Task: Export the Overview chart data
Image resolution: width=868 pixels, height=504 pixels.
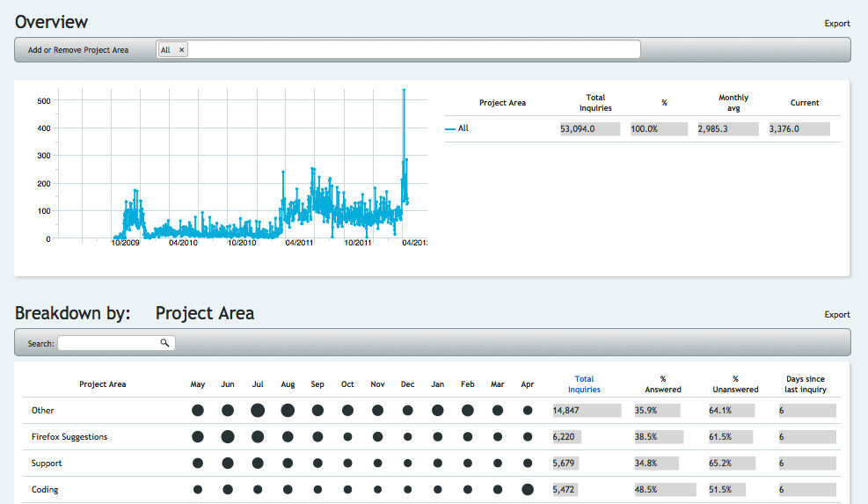Action: click(x=836, y=24)
